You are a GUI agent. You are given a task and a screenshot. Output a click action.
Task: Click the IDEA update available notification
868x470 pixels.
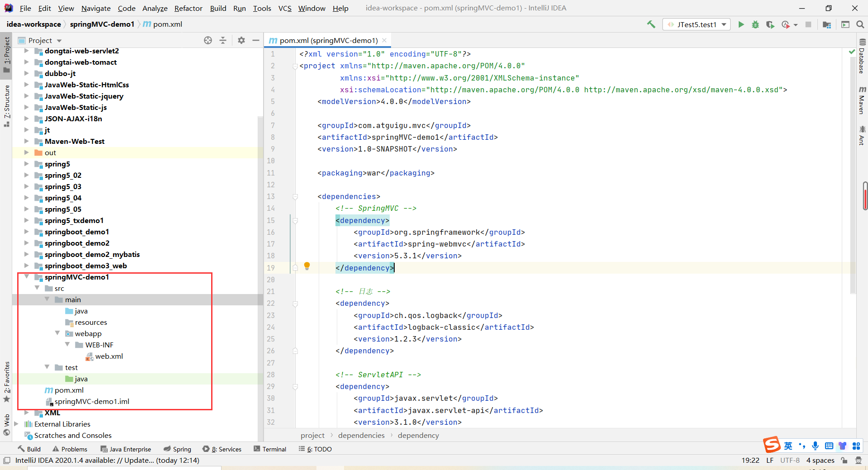[107, 461]
